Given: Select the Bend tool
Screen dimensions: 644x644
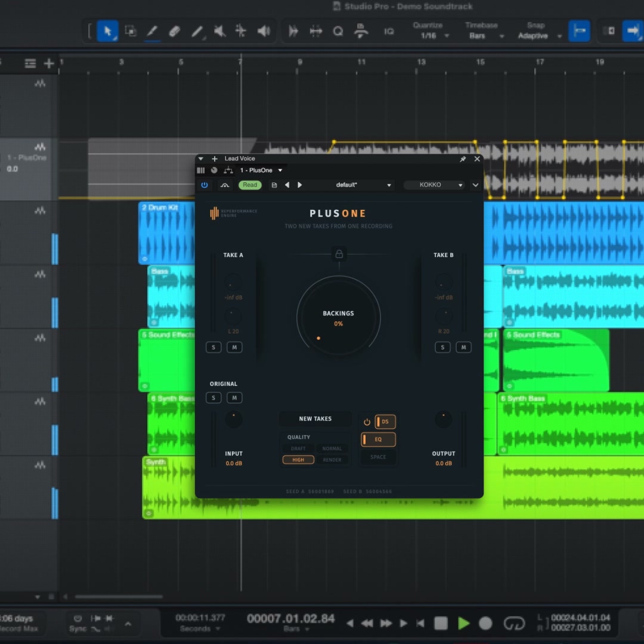Looking at the screenshot, I should (241, 31).
